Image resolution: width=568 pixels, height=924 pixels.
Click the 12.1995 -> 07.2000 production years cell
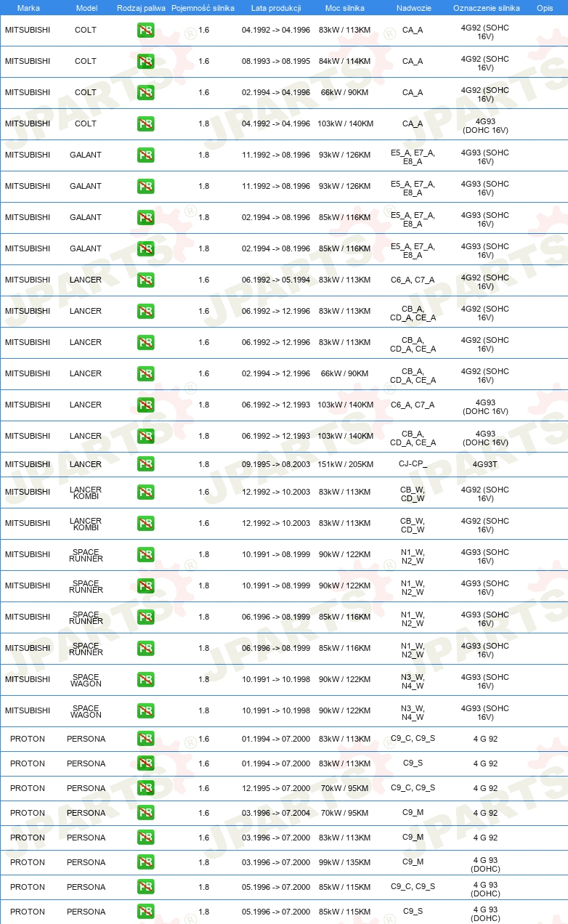276,788
